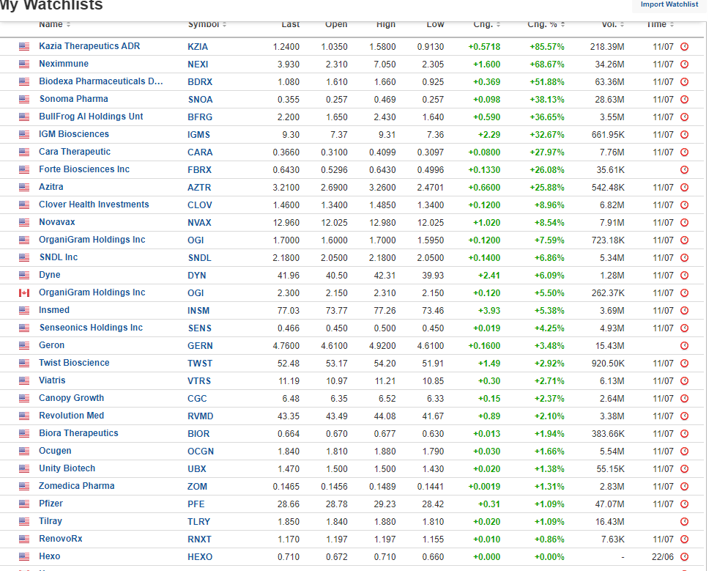Click the clock icon in Viatris row

[684, 381]
